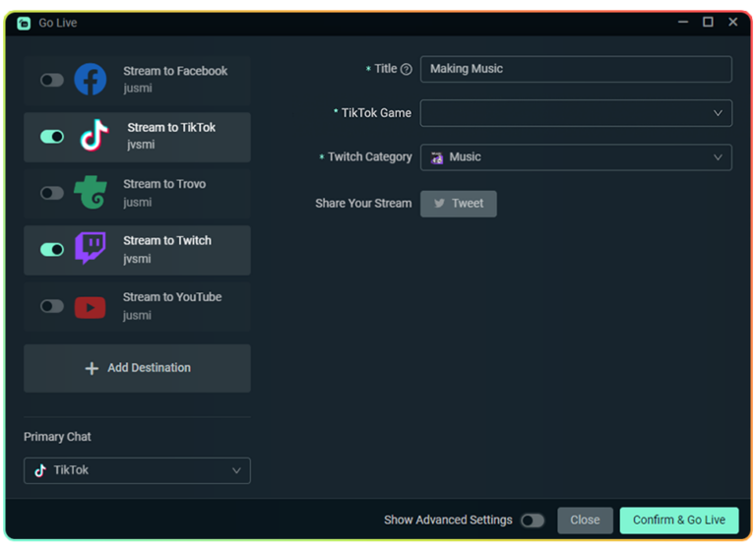Image resolution: width=756 pixels, height=553 pixels.
Task: Enable the Stream to Facebook toggle
Action: pyautogui.click(x=52, y=80)
